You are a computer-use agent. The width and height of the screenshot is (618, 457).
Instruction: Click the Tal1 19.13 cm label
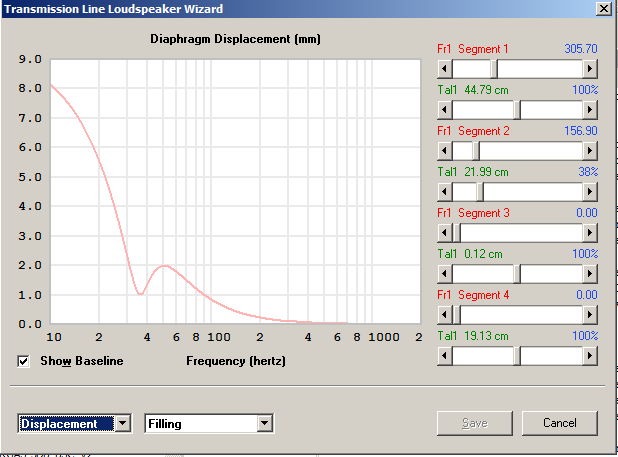[x=473, y=336]
